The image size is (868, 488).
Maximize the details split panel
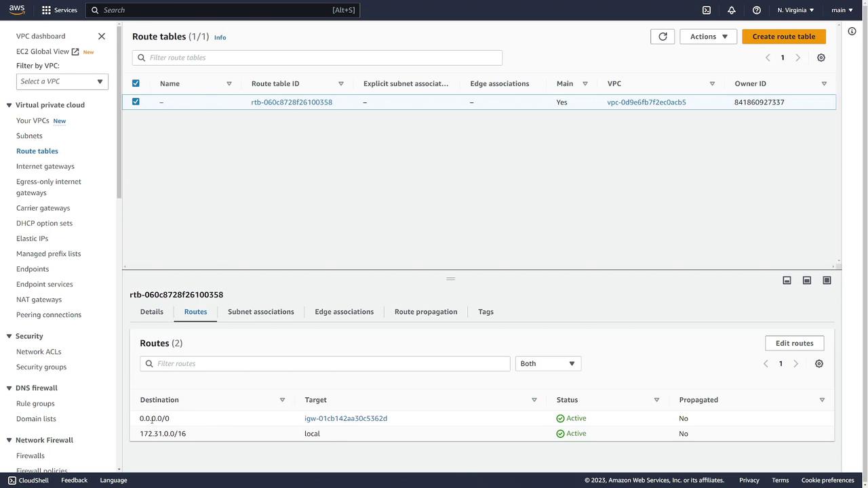(827, 281)
